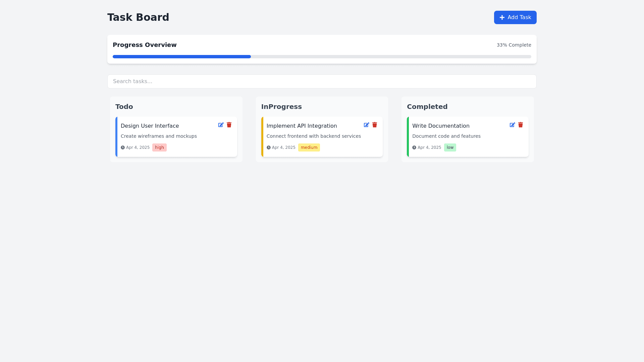
Task: Click the medium priority badge
Action: tap(309, 147)
